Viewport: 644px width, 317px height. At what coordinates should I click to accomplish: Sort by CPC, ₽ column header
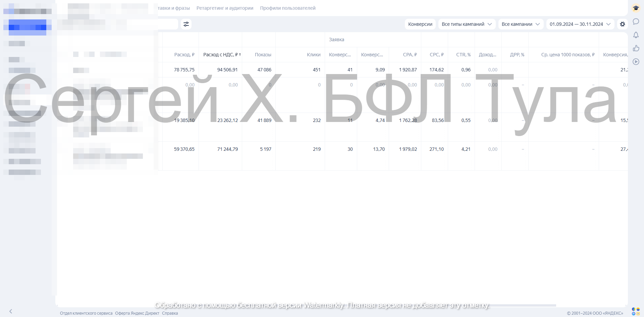[437, 55]
